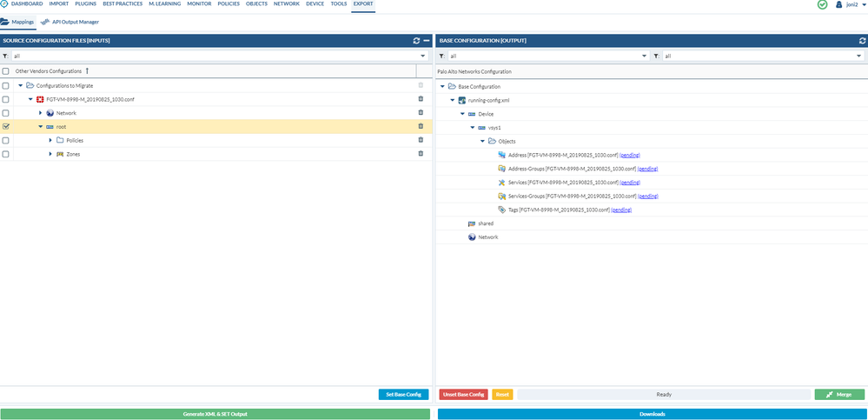Delete the FGT-VM-8998-M config file with trash icon
Screen dimensions: 868x420
[421, 99]
